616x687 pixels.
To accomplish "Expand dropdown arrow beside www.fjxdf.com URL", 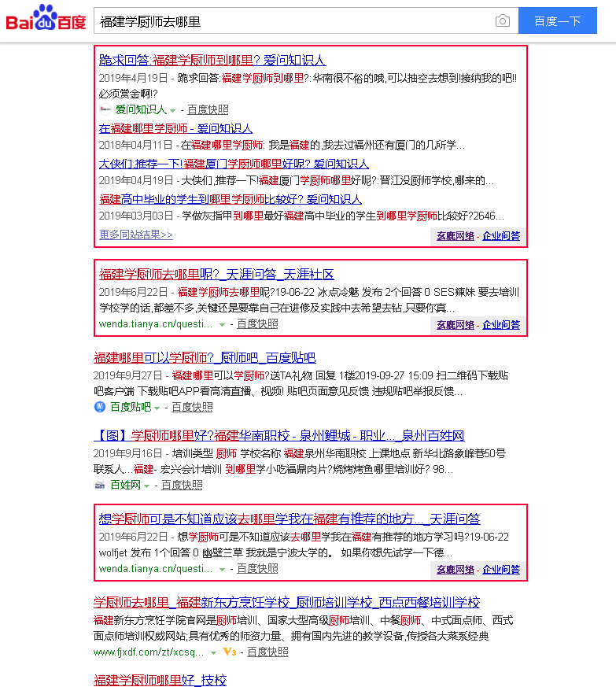I will coord(213,653).
